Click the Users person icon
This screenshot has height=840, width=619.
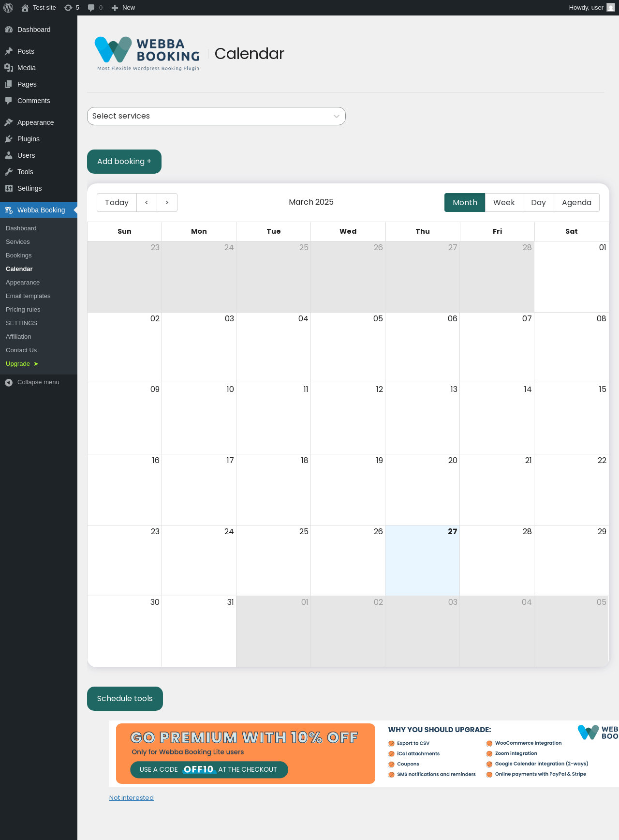(9, 155)
